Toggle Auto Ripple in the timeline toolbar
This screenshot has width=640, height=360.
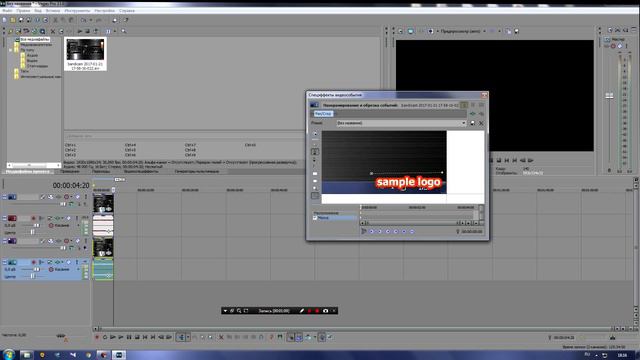tap(308, 337)
